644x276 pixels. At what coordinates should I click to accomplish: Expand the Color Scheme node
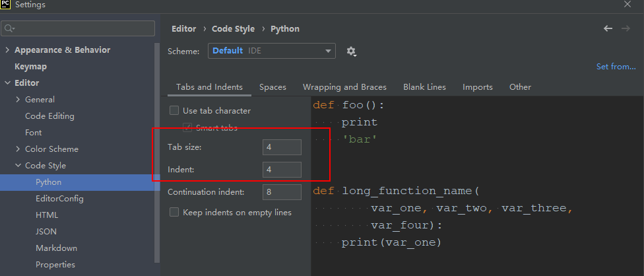coord(18,149)
